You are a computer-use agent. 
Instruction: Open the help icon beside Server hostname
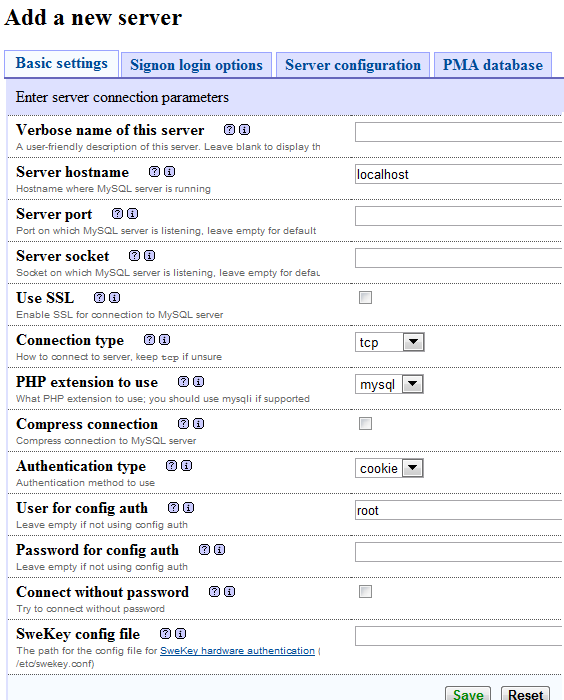click(x=154, y=172)
